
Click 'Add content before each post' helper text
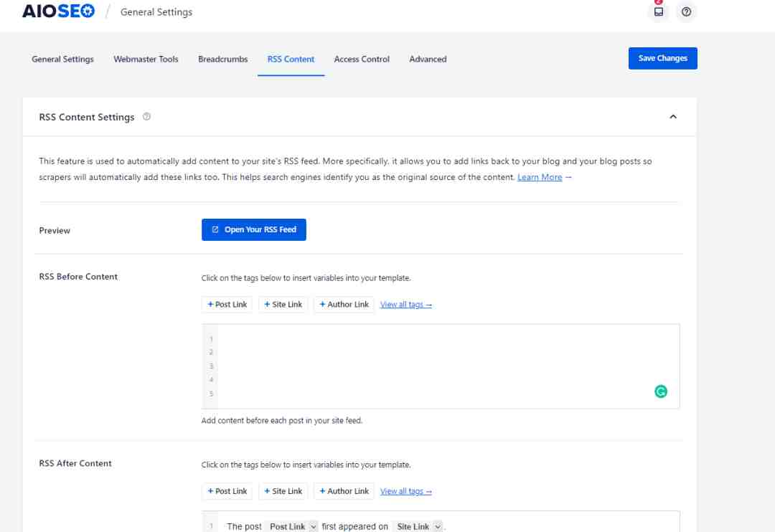(282, 420)
